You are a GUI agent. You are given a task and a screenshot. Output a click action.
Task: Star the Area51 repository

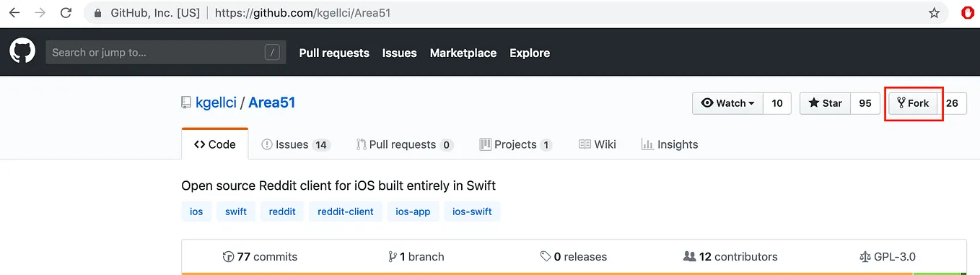826,103
